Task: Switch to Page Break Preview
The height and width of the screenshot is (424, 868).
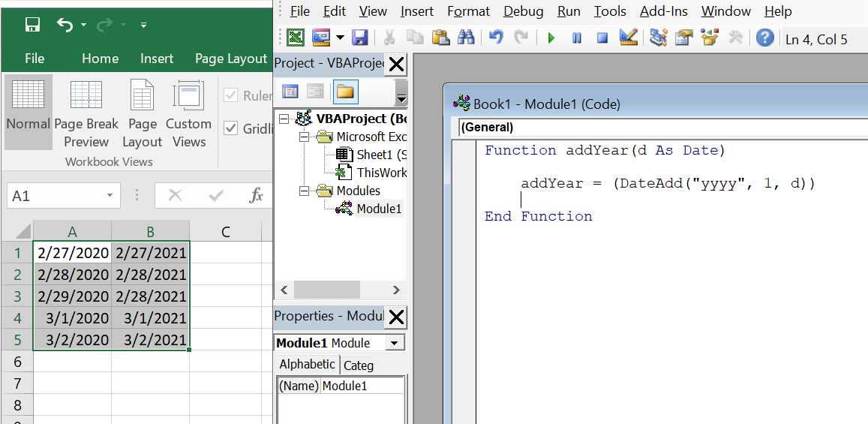Action: [x=86, y=113]
